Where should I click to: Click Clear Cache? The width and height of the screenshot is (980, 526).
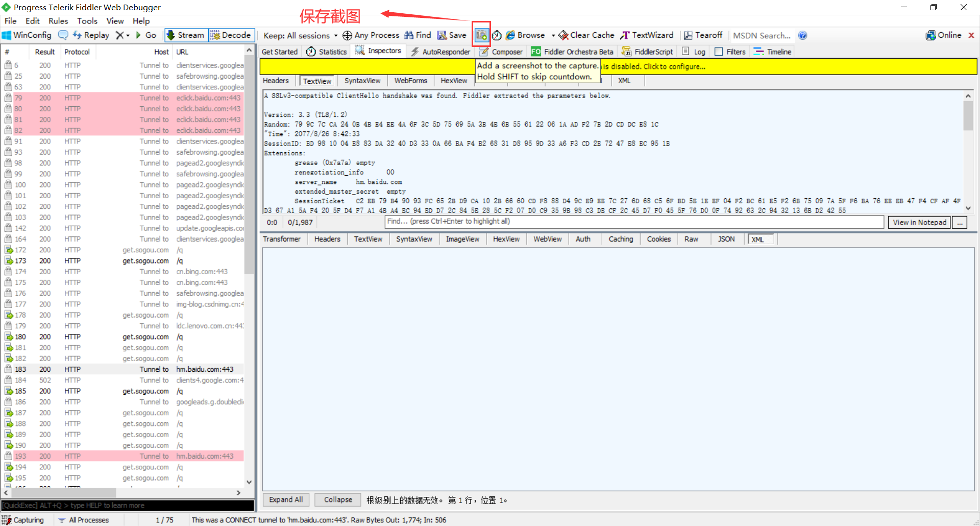[586, 35]
